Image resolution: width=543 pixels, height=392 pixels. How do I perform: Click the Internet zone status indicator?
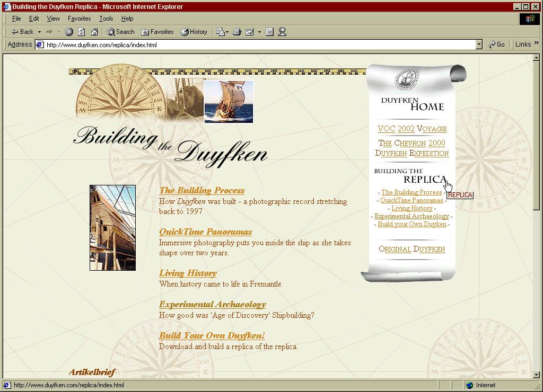point(481,385)
